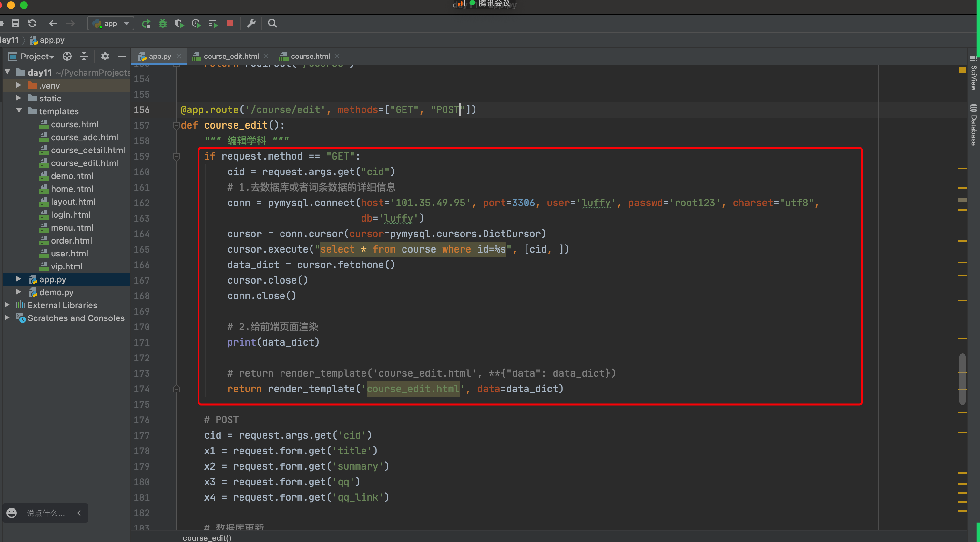
Task: Click the course_edit() breadcrumb at bottom
Action: click(x=207, y=537)
